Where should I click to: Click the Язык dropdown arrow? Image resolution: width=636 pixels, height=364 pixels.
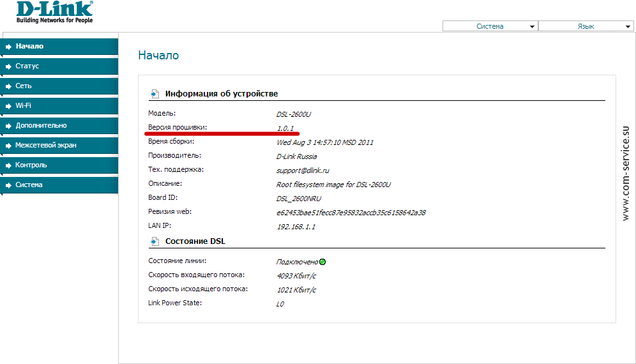pyautogui.click(x=628, y=26)
